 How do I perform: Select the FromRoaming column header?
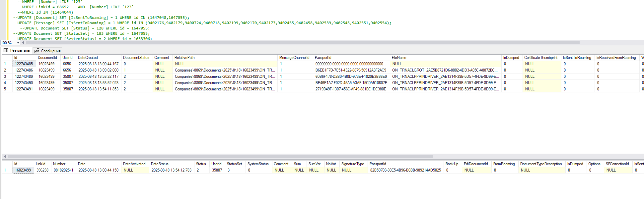pos(505,164)
